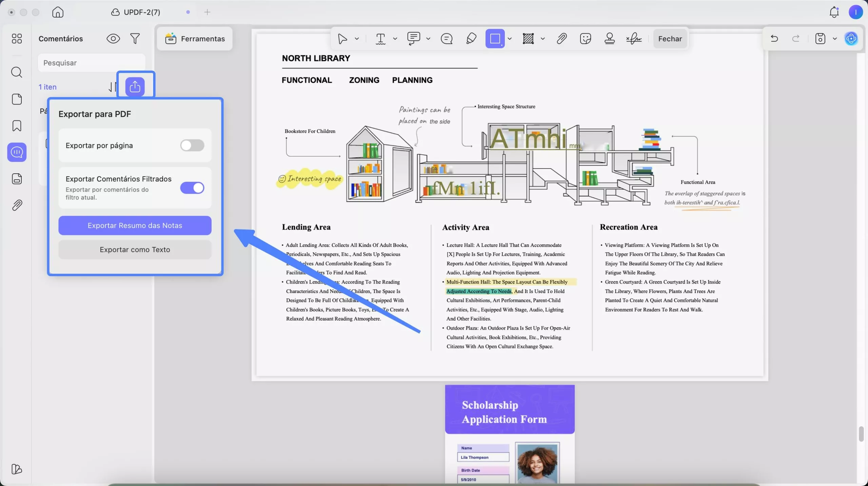Click the '1 iten' count label
Screen dimensions: 868x486
(47, 87)
